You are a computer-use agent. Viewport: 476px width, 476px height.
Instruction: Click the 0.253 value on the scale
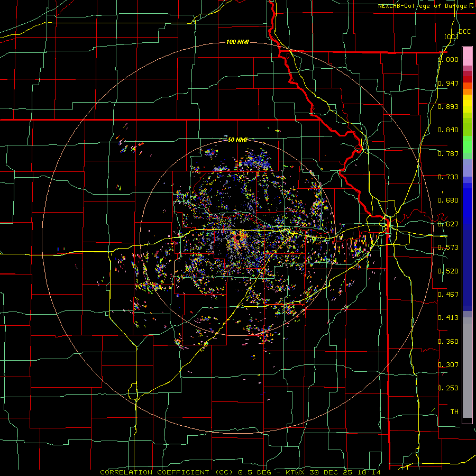point(448,388)
